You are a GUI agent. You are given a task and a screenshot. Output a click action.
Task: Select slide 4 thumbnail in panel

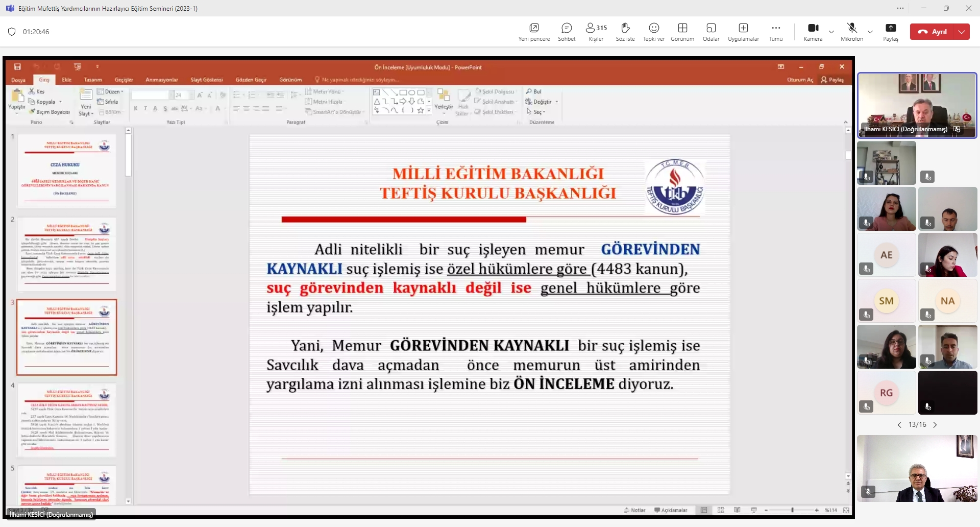click(67, 420)
